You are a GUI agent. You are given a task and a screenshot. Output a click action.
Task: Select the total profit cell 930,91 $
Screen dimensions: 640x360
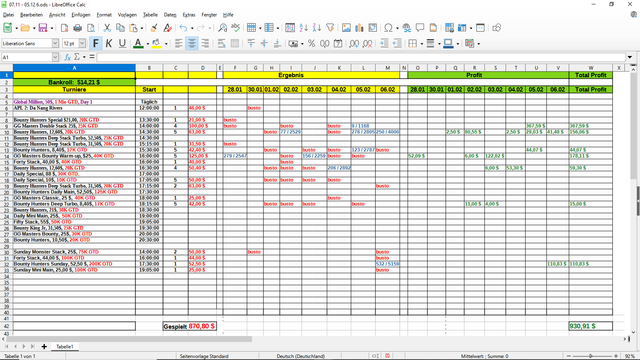591,326
